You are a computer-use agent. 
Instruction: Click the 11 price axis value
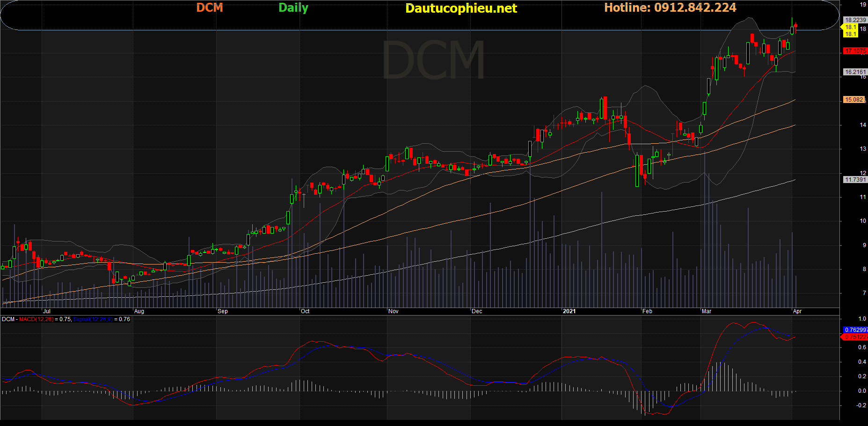[863, 197]
